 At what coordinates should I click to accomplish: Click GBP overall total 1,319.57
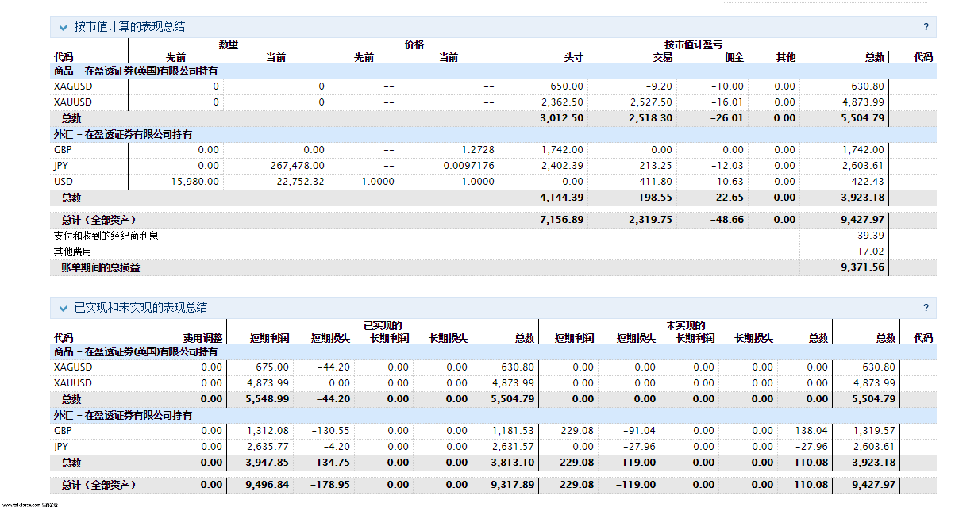(x=874, y=431)
